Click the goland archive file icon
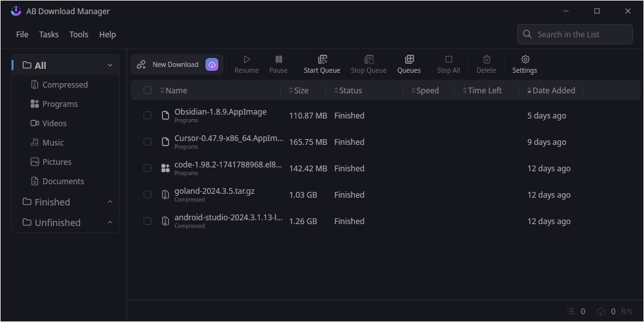The height and width of the screenshot is (322, 644). click(166, 194)
